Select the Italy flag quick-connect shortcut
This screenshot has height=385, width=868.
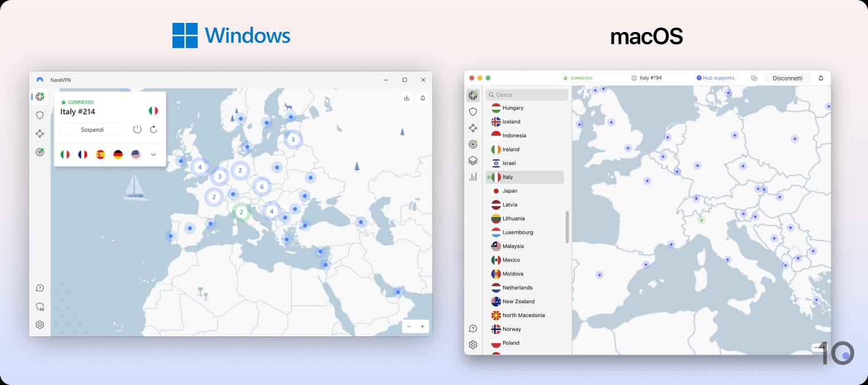pos(65,154)
